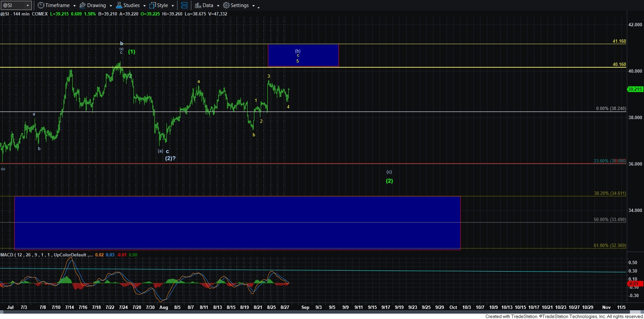
Task: Click the Studies flask icon
Action: click(x=119, y=5)
